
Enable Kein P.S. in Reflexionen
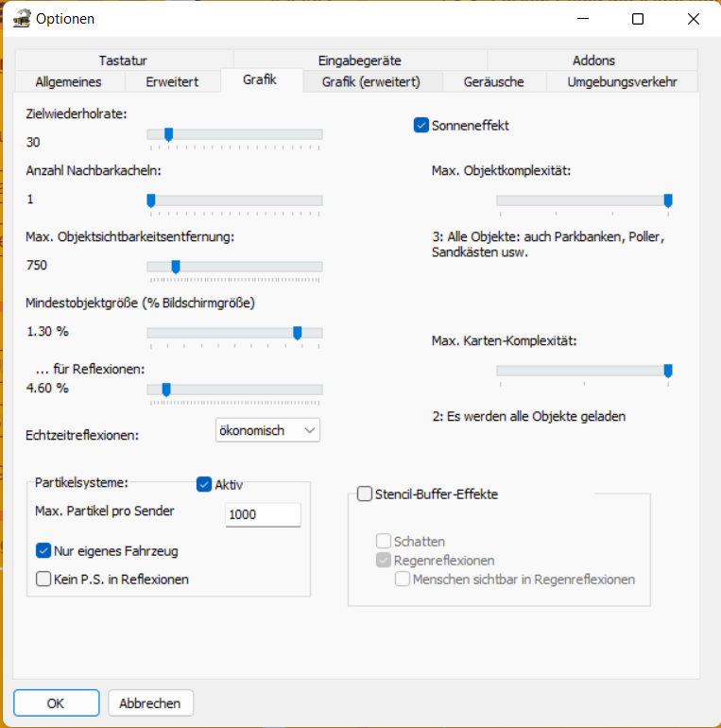(43, 579)
